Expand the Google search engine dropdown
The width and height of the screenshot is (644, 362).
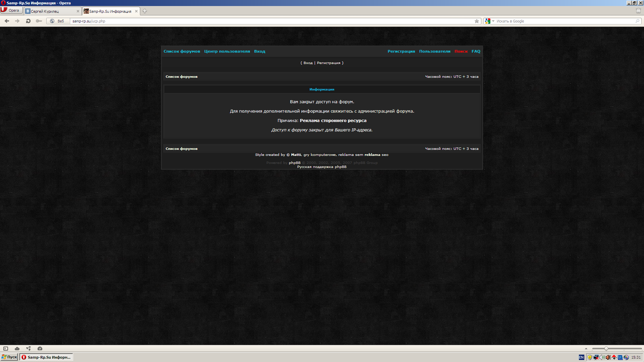493,21
